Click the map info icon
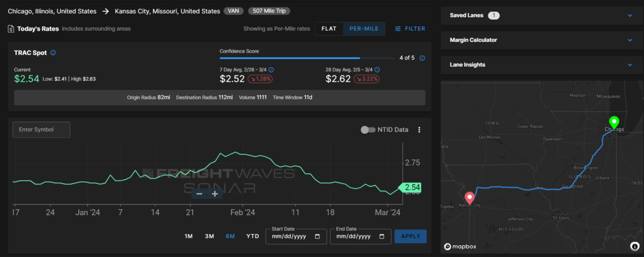The height and width of the screenshot is (257, 644). [x=635, y=247]
